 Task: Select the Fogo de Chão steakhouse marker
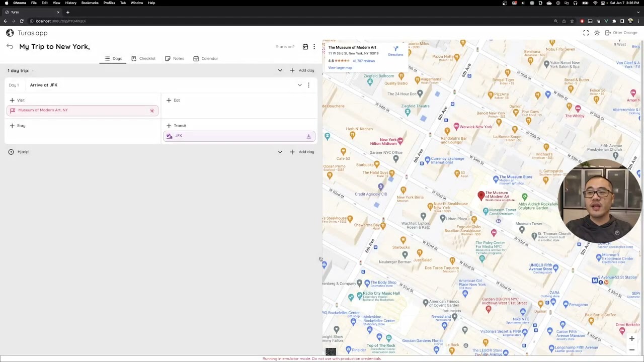tap(473, 219)
